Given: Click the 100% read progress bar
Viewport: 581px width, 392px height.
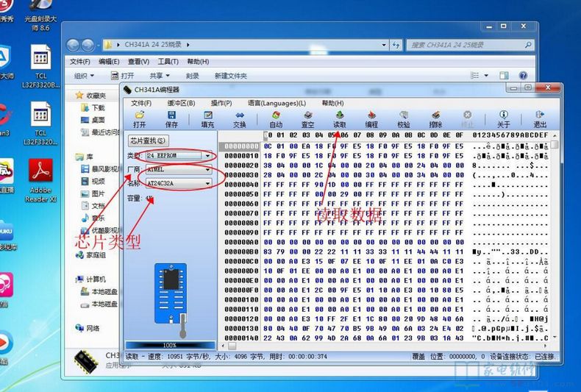Looking at the screenshot, I should (x=171, y=345).
